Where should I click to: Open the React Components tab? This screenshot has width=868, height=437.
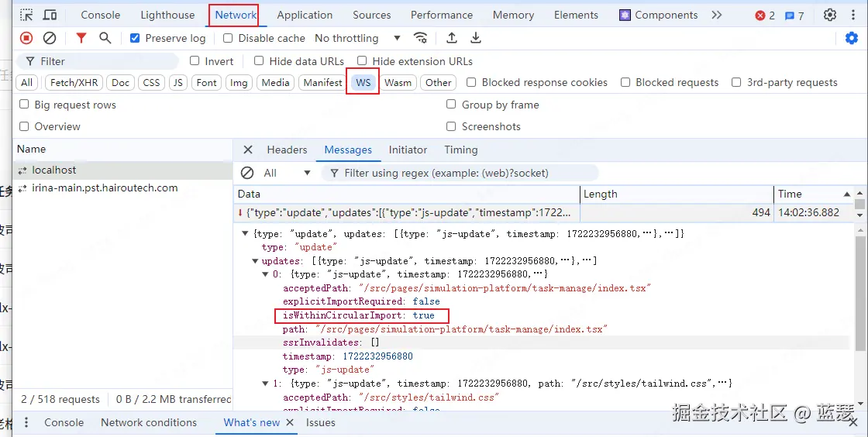(659, 15)
